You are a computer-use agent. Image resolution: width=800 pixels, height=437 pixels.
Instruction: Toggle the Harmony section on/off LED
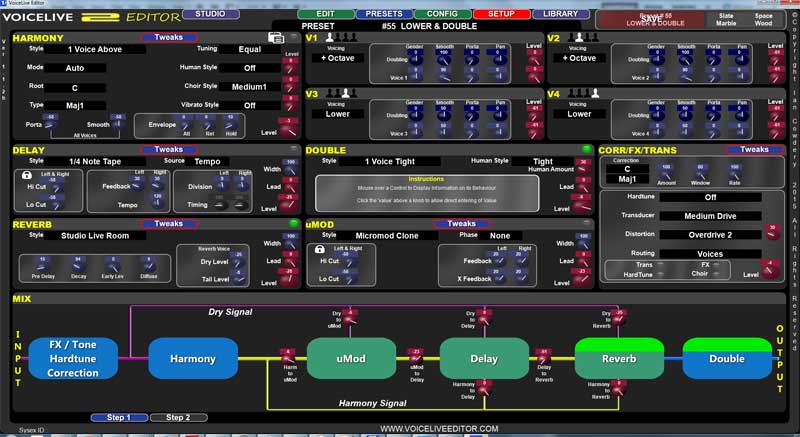click(293, 38)
